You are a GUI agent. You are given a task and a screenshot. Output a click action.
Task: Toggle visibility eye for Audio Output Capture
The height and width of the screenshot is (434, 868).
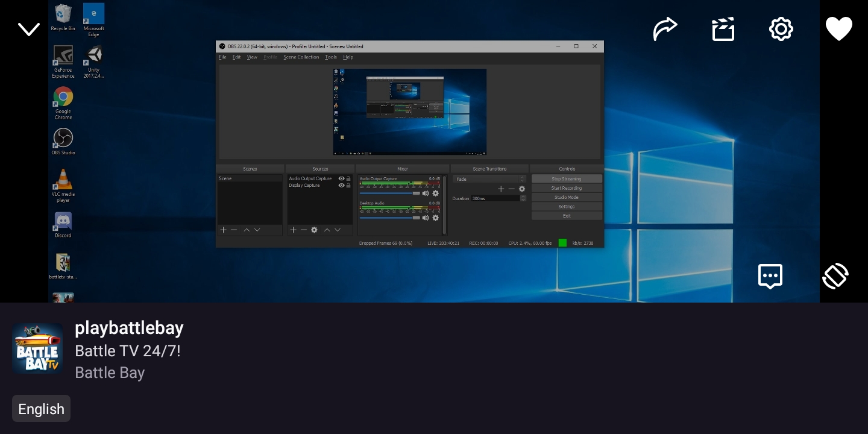pyautogui.click(x=341, y=178)
